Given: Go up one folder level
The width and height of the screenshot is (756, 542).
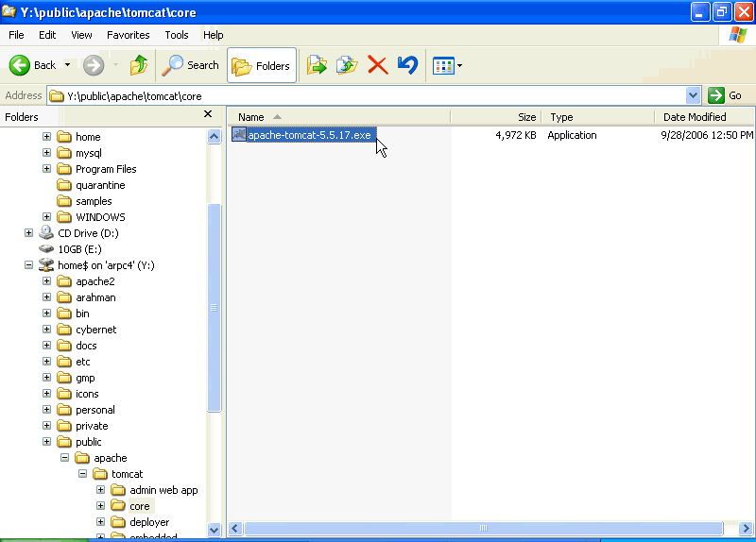Looking at the screenshot, I should (x=139, y=65).
